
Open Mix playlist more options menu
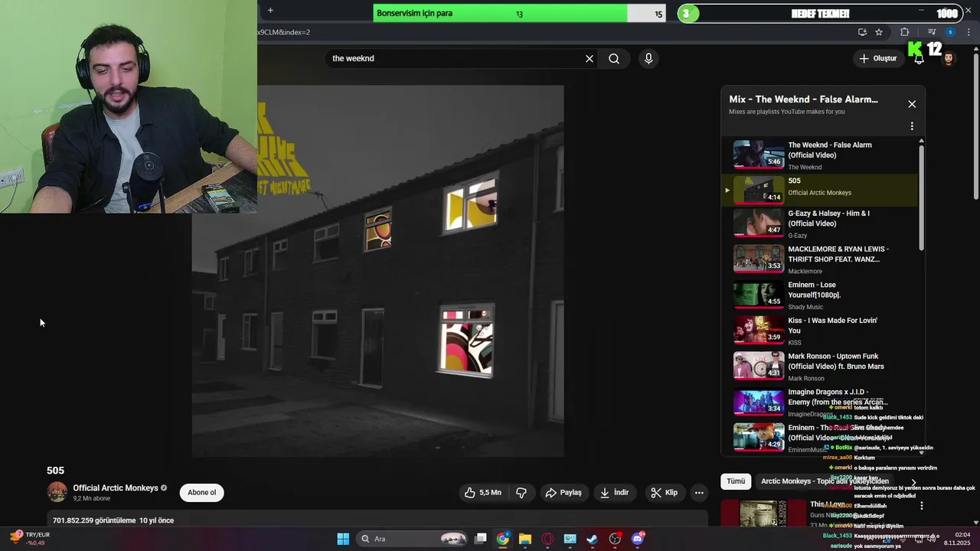tap(912, 126)
